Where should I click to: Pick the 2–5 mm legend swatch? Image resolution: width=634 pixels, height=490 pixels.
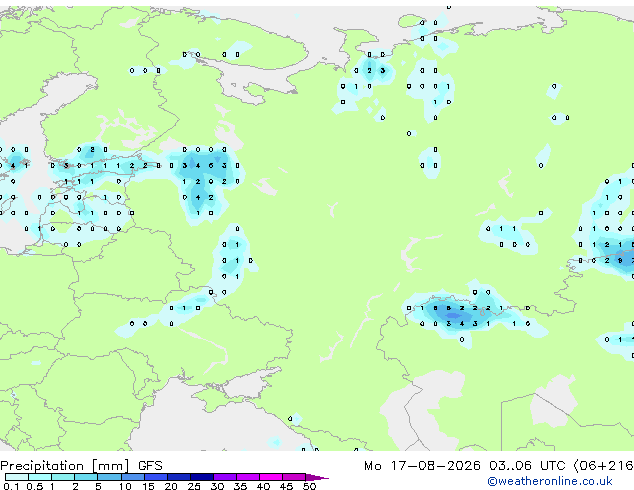pos(86,477)
